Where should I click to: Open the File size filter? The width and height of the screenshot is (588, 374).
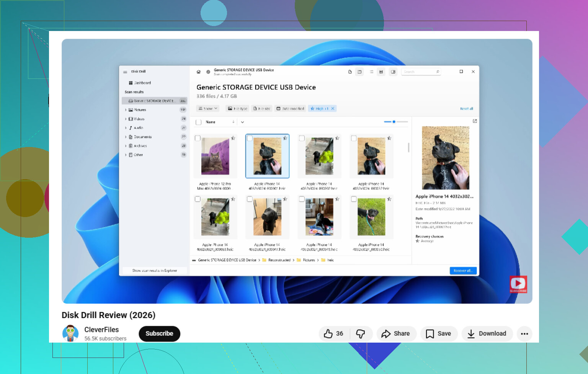pyautogui.click(x=262, y=109)
